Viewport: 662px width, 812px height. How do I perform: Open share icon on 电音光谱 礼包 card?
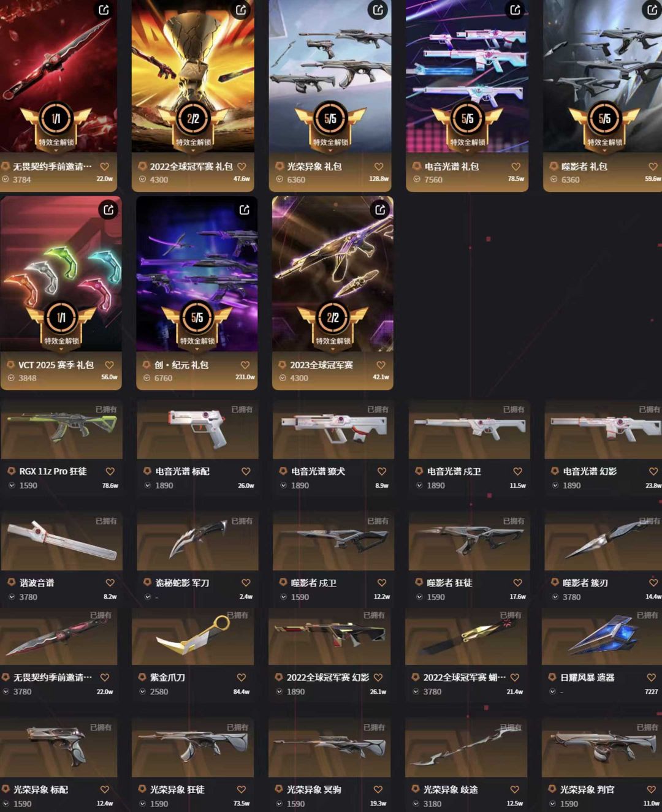[x=515, y=10]
